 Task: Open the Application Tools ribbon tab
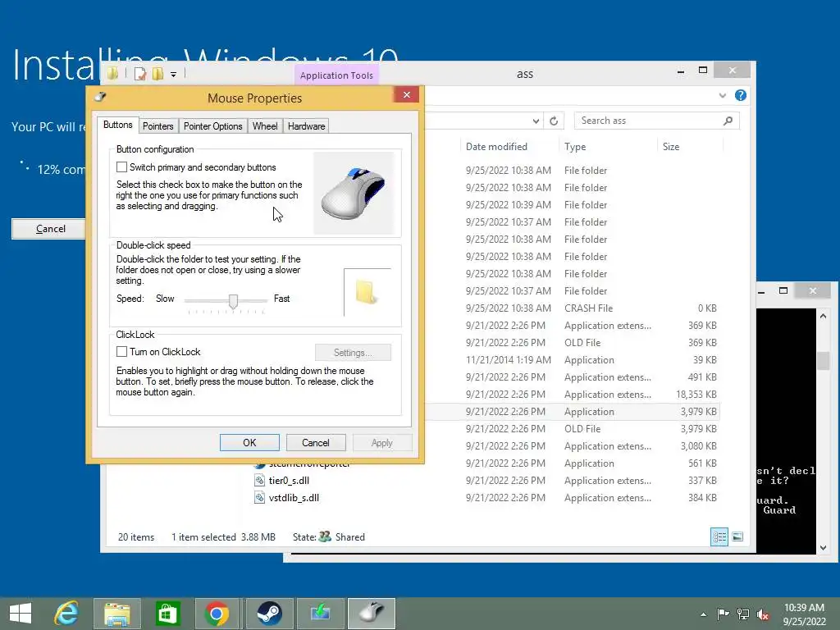336,75
